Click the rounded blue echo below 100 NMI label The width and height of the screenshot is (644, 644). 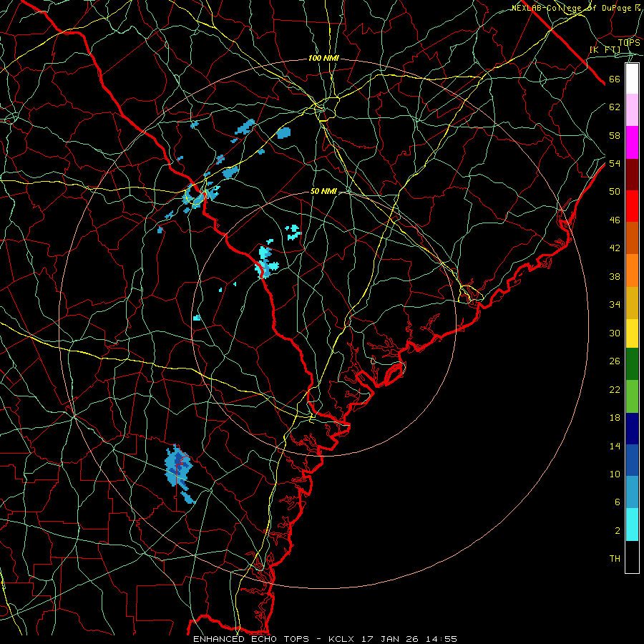pos(283,133)
